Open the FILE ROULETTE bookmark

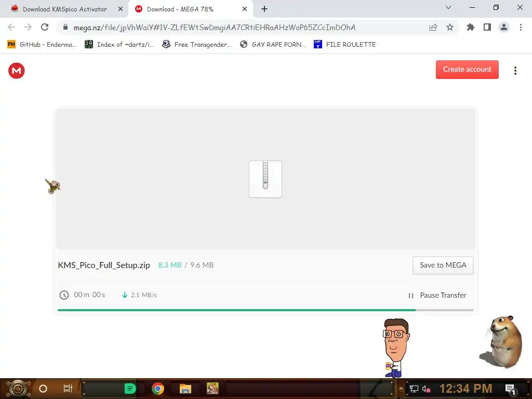345,45
